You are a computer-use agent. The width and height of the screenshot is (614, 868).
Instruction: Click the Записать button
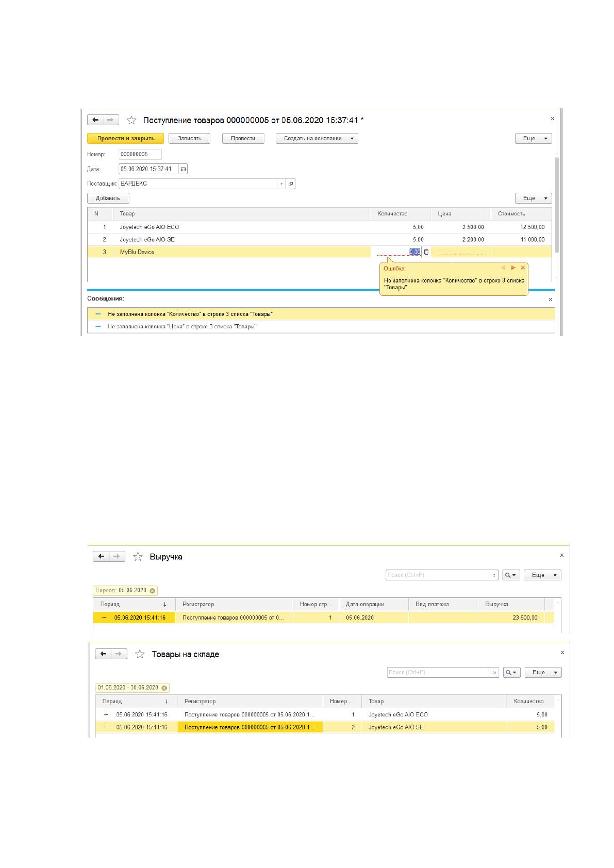[x=190, y=139]
